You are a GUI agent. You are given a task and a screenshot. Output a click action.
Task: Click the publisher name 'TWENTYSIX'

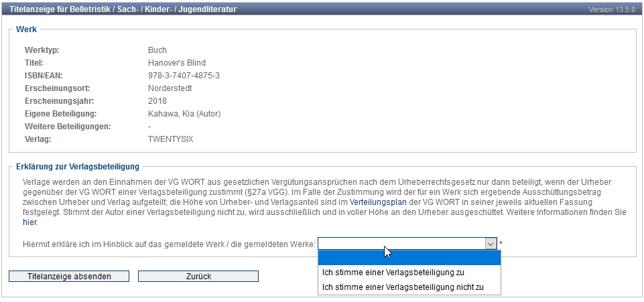[x=170, y=139]
